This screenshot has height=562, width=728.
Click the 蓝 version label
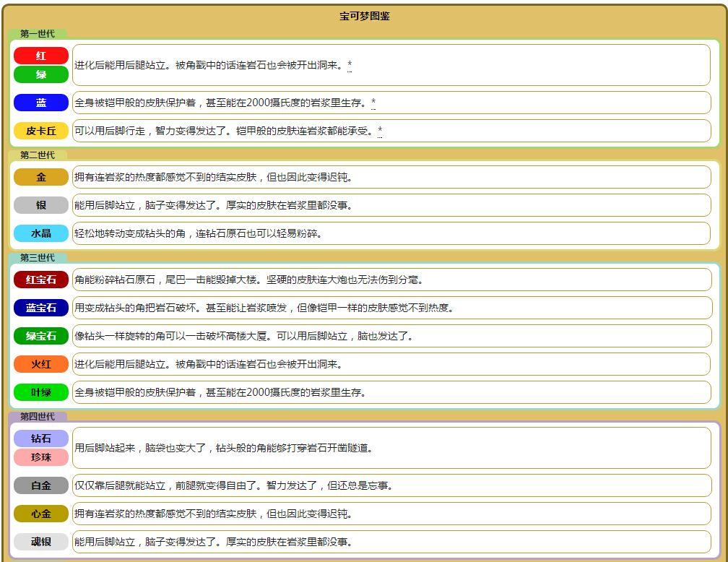(x=41, y=103)
